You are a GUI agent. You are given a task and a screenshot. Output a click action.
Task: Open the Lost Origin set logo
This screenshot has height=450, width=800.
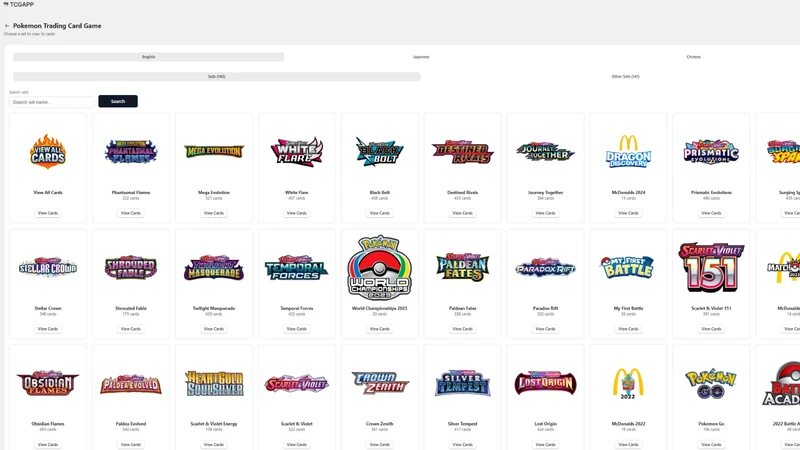pos(545,383)
